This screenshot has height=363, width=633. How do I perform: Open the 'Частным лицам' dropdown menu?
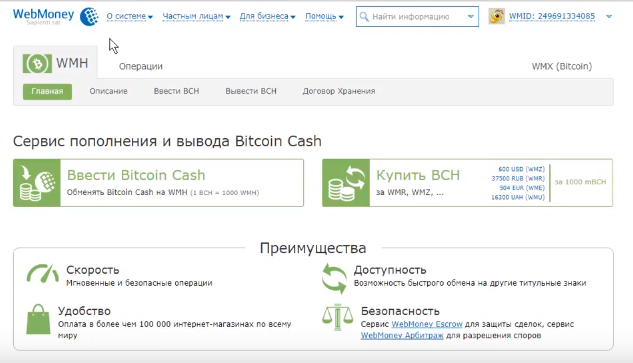(196, 17)
